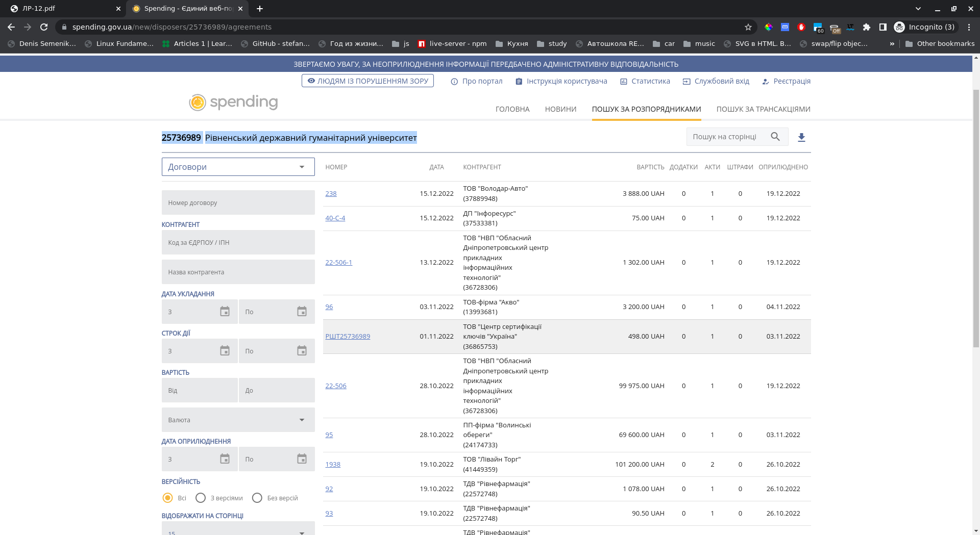Click the spending logo
This screenshot has height=535, width=980.
click(234, 103)
